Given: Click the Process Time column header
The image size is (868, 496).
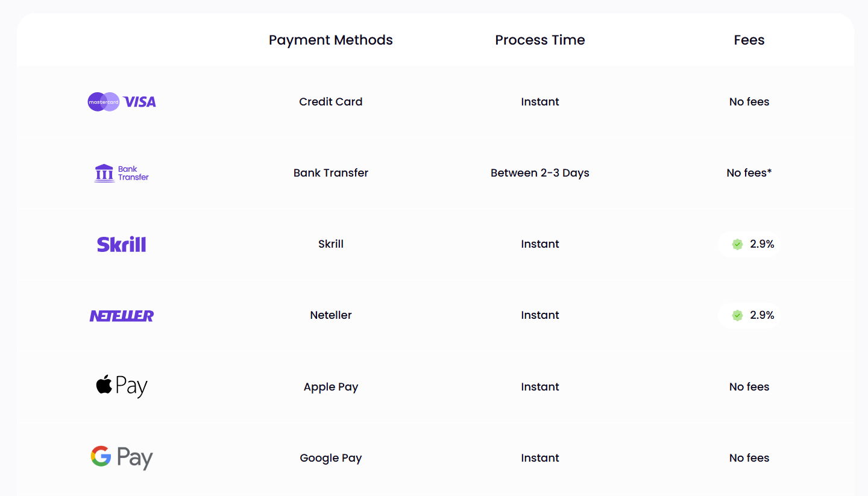Looking at the screenshot, I should point(539,40).
